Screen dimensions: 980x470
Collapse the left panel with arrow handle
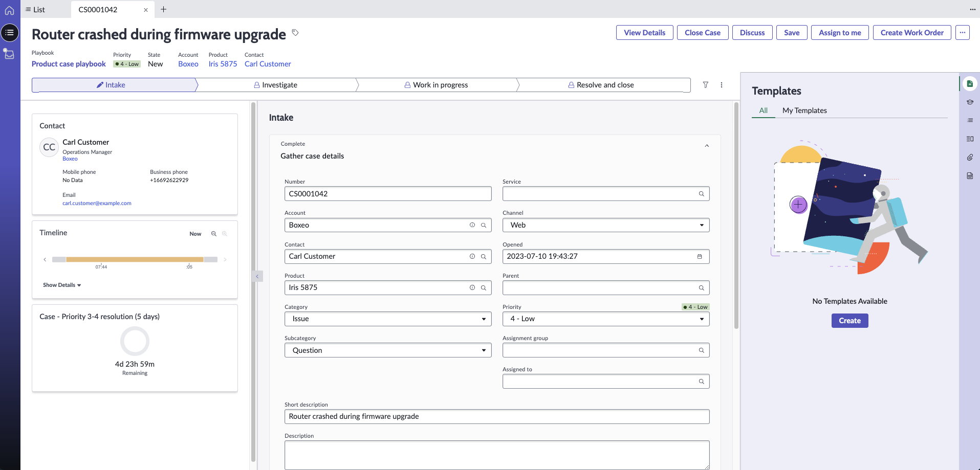[257, 276]
